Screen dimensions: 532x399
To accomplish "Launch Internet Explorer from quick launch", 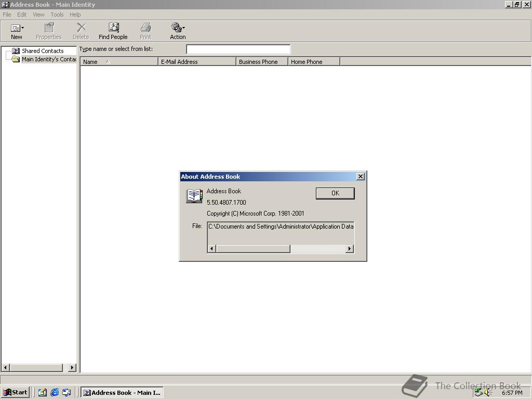I will 55,393.
